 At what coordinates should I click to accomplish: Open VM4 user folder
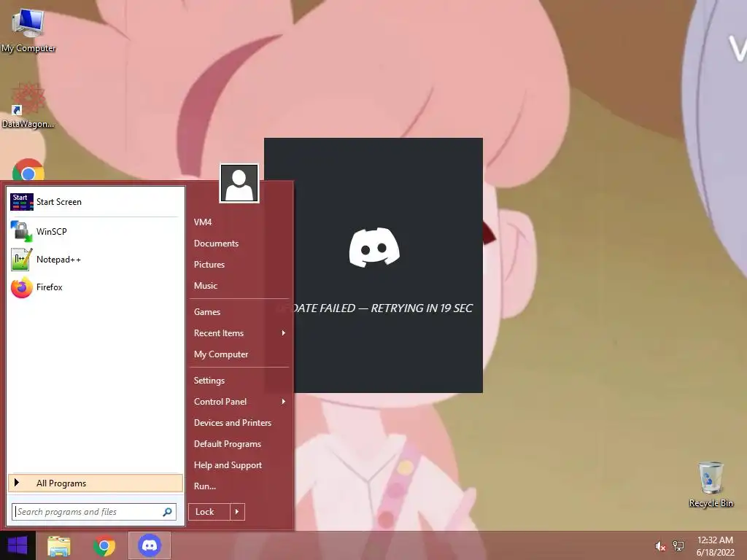(203, 222)
